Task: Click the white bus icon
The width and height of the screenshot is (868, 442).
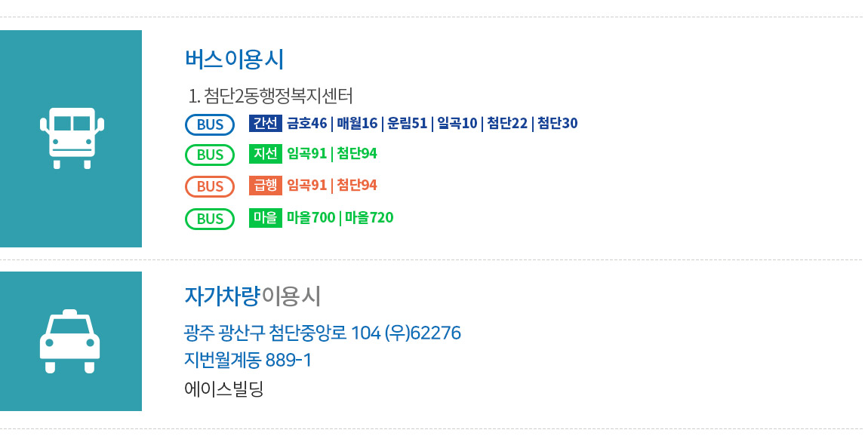Action: 71,137
